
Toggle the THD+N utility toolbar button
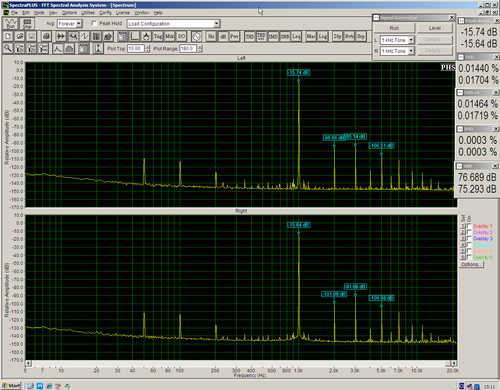[x=261, y=36]
